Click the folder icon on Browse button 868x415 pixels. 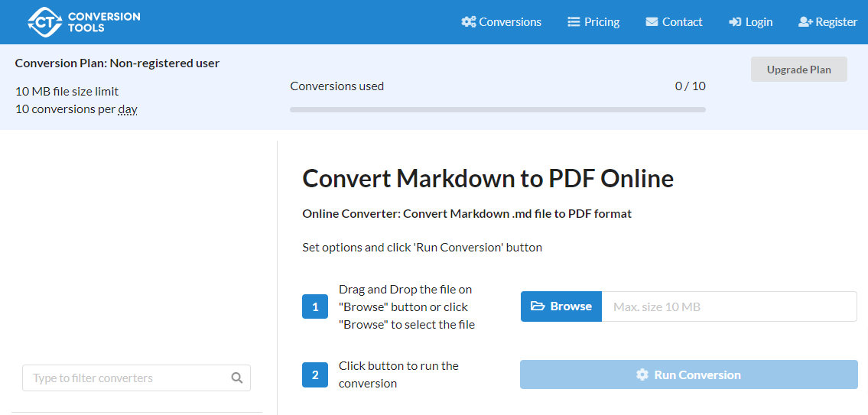click(538, 306)
